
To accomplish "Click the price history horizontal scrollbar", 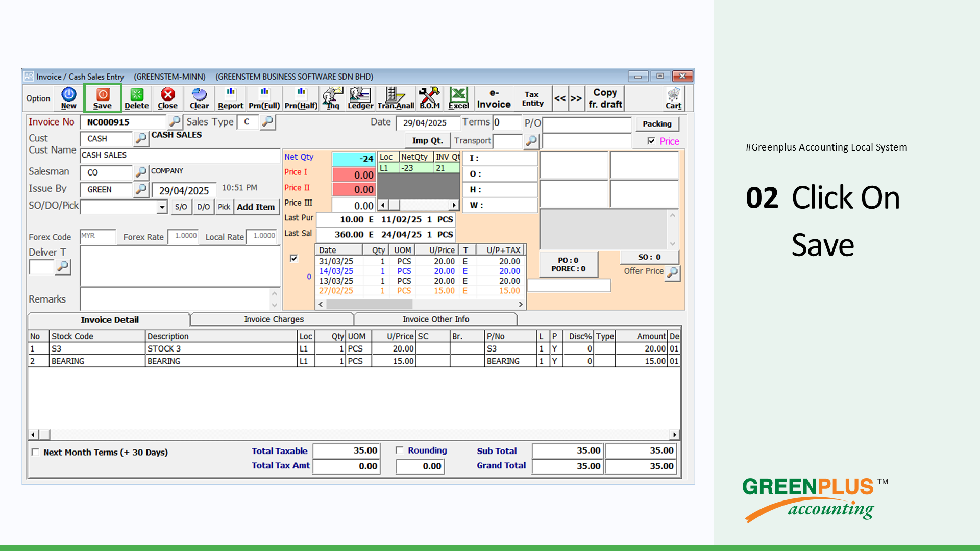I will click(x=421, y=304).
